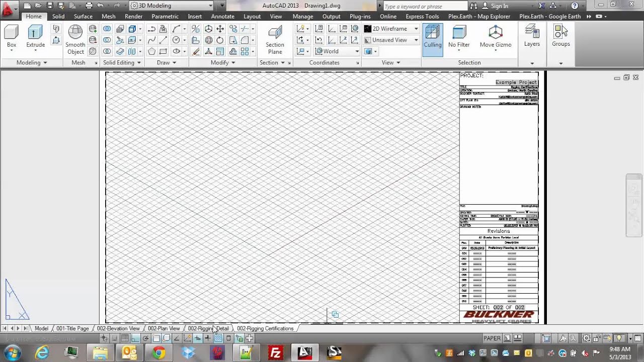This screenshot has height=362, width=644.
Task: Expand the View panel
Action: pyautogui.click(x=391, y=63)
